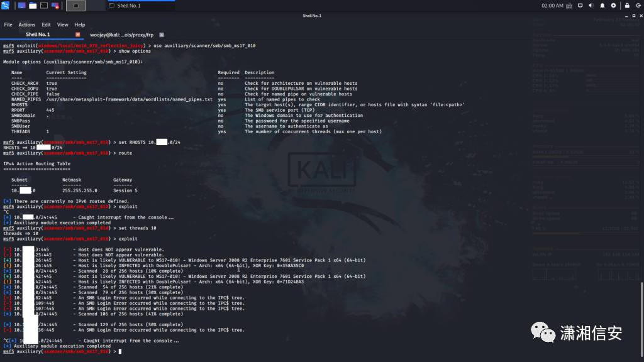Click the CHECK_DOPU option name
This screenshot has height=362, width=644.
point(25,89)
